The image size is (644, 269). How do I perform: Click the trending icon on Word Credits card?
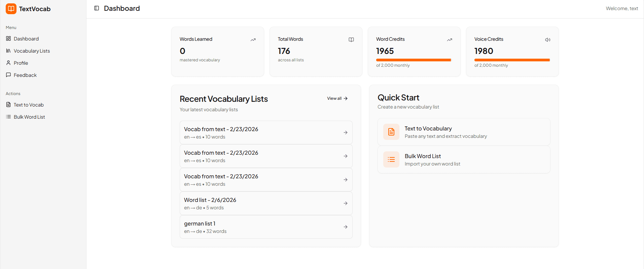[450, 40]
